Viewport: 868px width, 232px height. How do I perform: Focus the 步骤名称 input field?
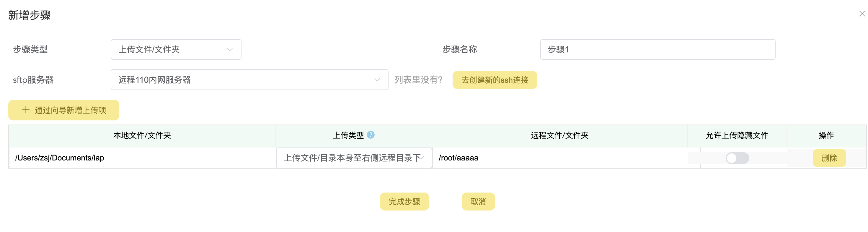click(x=657, y=49)
